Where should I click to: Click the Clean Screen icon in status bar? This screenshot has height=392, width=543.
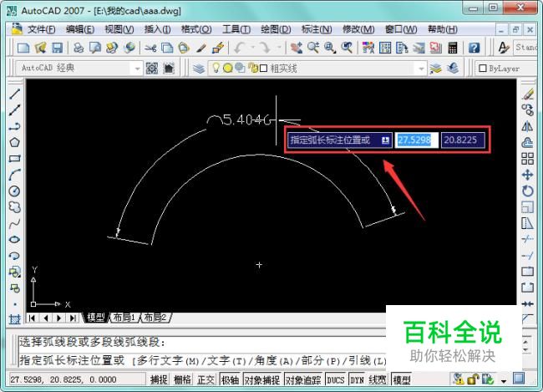click(x=519, y=379)
